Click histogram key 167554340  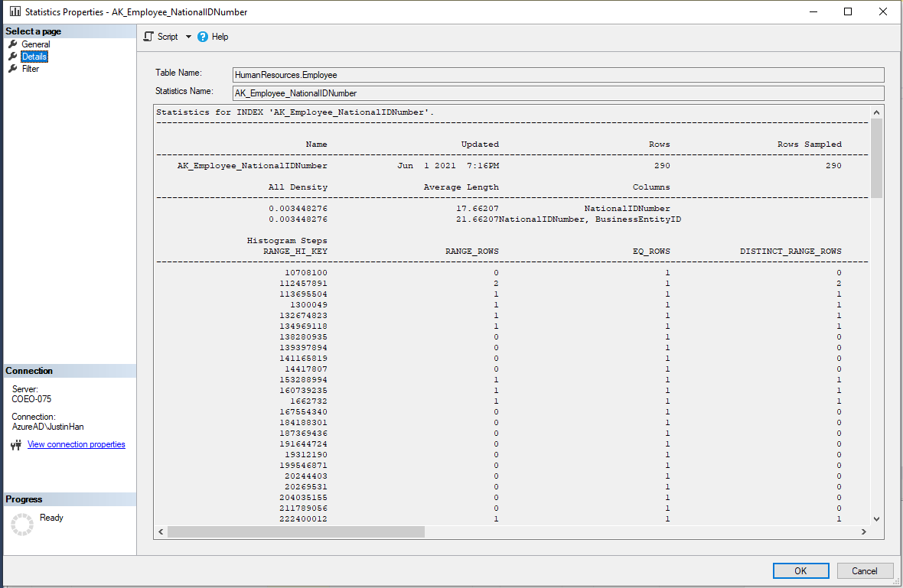pyautogui.click(x=303, y=412)
